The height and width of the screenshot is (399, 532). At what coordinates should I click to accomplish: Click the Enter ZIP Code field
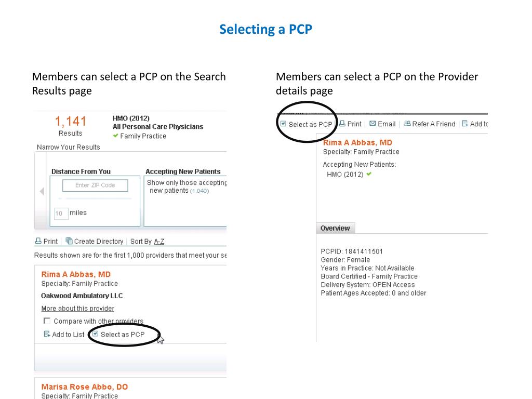[95, 185]
